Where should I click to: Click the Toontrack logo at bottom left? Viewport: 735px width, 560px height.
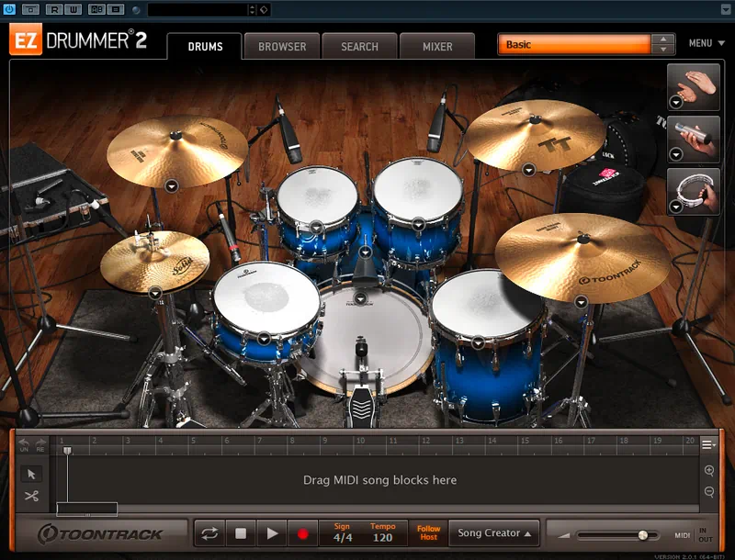[100, 534]
